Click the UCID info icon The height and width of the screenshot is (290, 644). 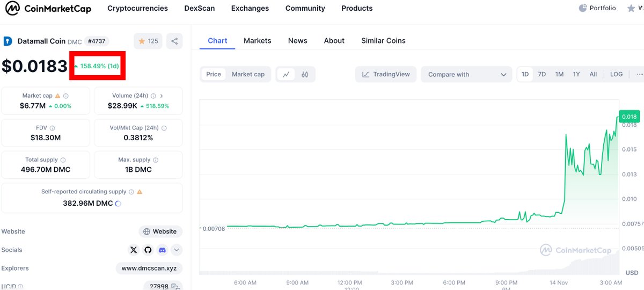tap(21, 287)
